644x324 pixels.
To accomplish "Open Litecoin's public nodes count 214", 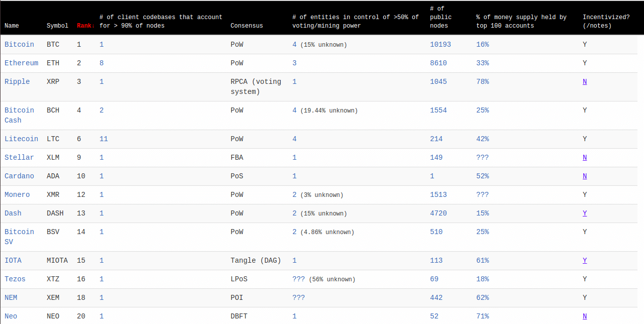I will click(x=437, y=139).
